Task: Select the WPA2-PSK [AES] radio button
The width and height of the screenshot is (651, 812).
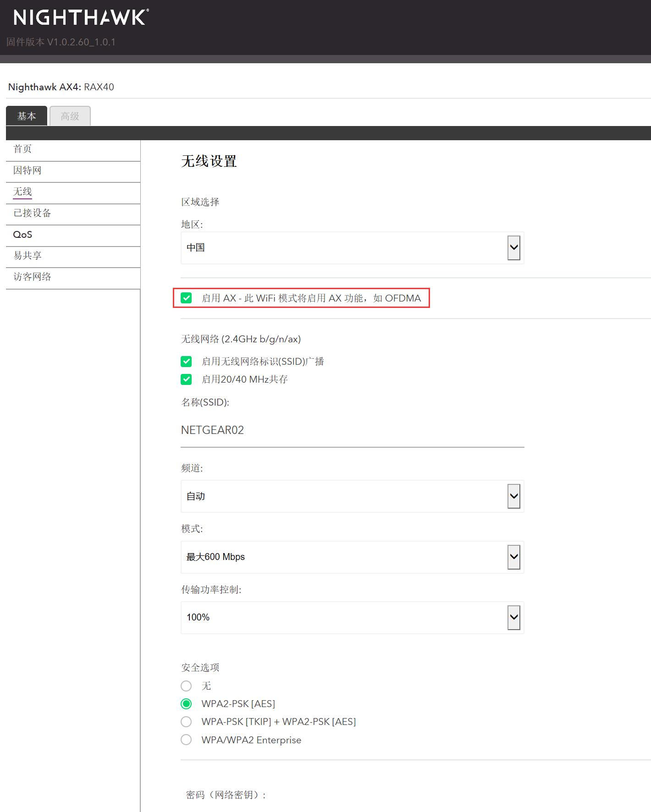Action: click(186, 704)
